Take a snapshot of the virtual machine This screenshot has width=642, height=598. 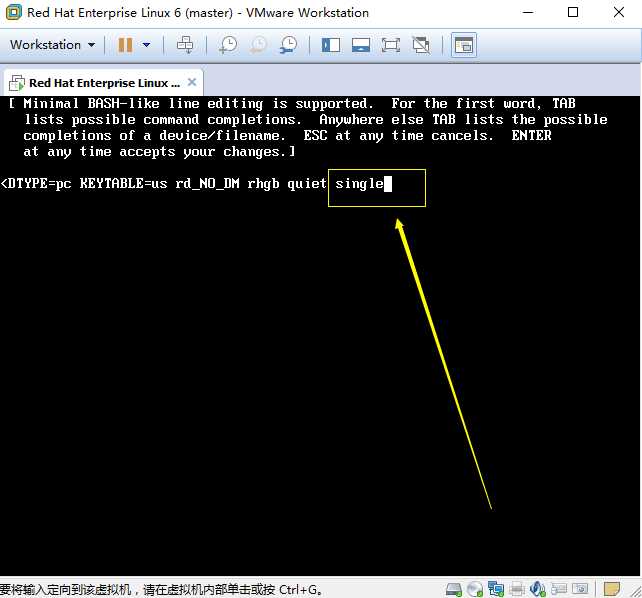[228, 45]
